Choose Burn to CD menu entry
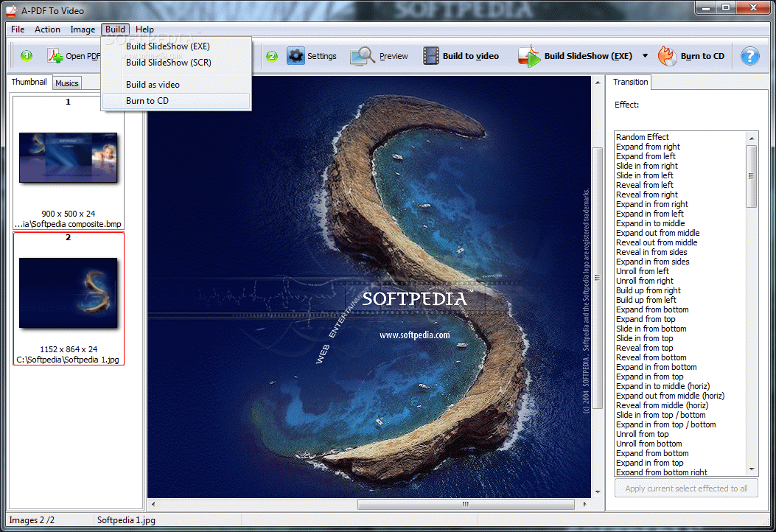Image resolution: width=776 pixels, height=532 pixels. point(176,100)
